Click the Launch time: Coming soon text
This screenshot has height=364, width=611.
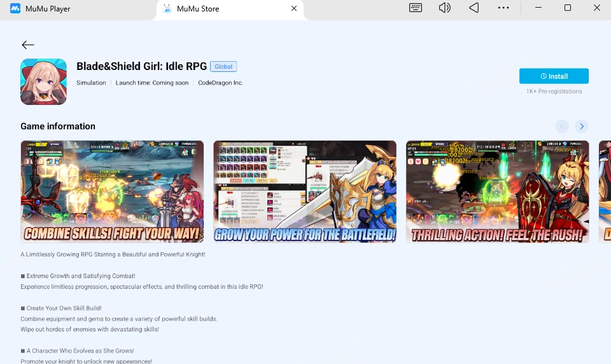pyautogui.click(x=152, y=83)
